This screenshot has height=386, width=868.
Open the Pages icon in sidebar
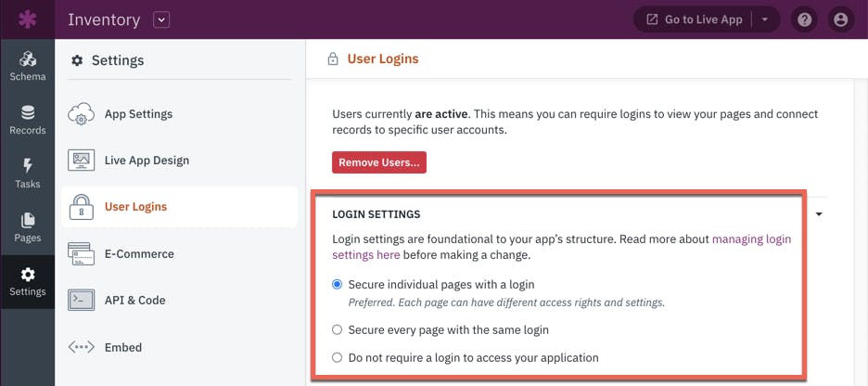[x=27, y=221]
